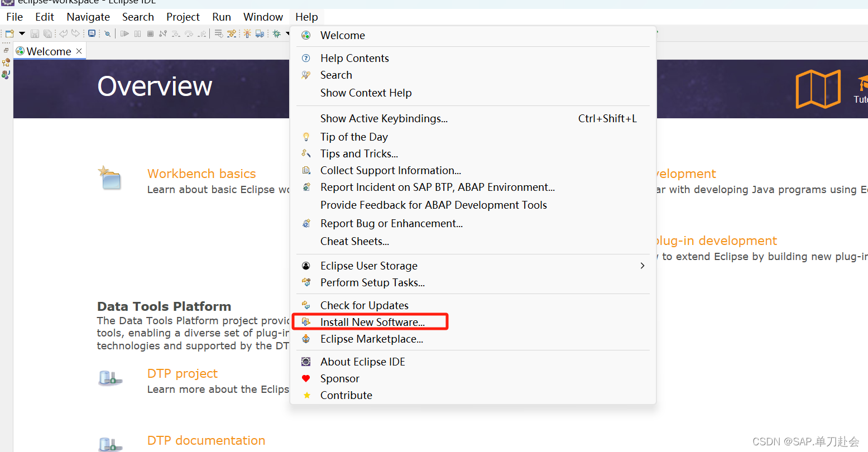The width and height of the screenshot is (868, 452).
Task: Choose Help Contents menu entry
Action: (473, 58)
